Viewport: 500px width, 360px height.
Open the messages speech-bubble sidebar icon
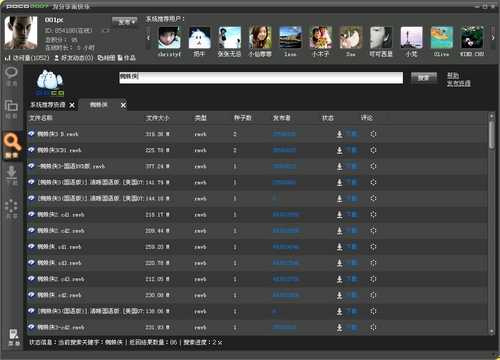click(x=12, y=76)
